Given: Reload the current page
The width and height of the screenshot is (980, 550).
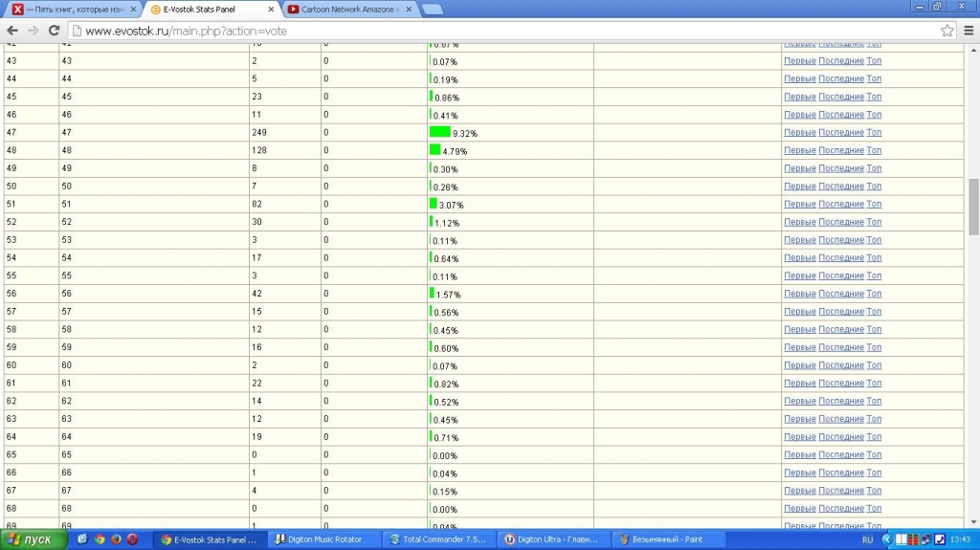Looking at the screenshot, I should click(55, 31).
